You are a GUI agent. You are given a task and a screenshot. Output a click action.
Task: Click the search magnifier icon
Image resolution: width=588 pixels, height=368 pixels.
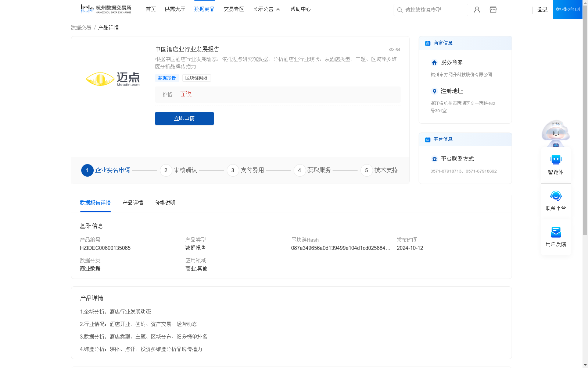[x=400, y=10]
